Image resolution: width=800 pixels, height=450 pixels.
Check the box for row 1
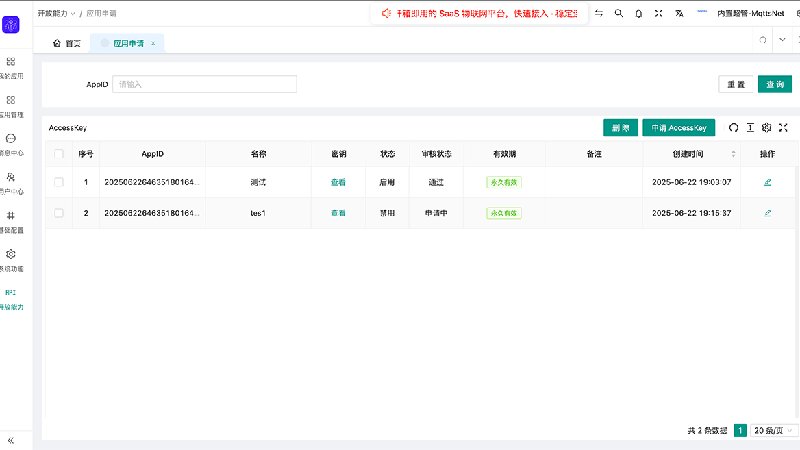59,182
